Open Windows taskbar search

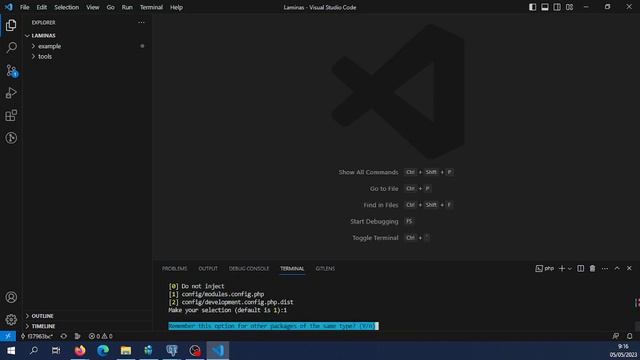coord(34,350)
